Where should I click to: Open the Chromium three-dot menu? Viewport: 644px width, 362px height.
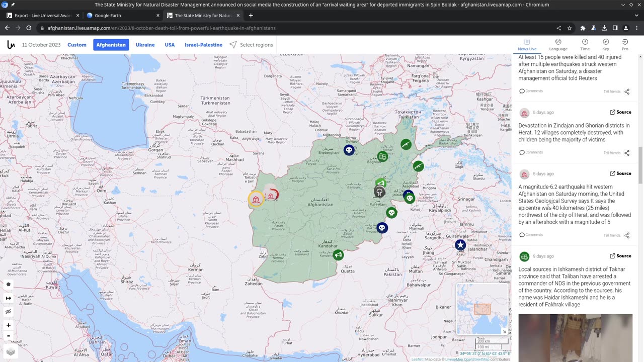pyautogui.click(x=636, y=28)
